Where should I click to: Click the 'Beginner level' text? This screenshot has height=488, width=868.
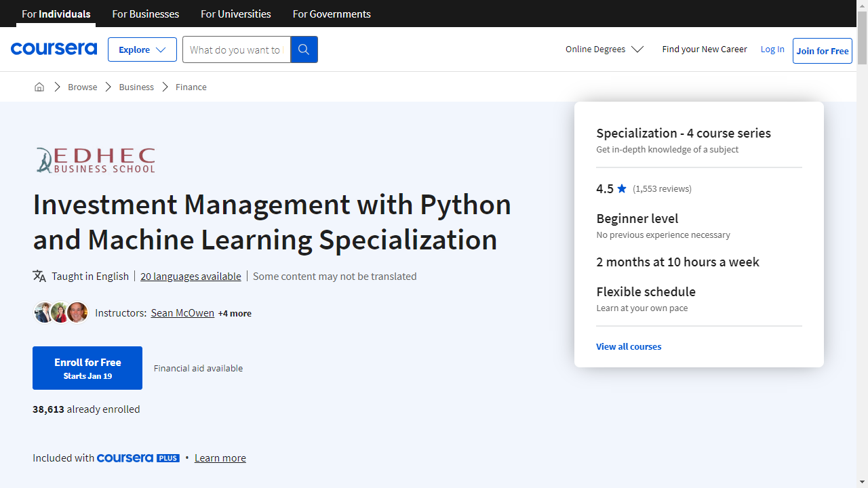pyautogui.click(x=637, y=218)
